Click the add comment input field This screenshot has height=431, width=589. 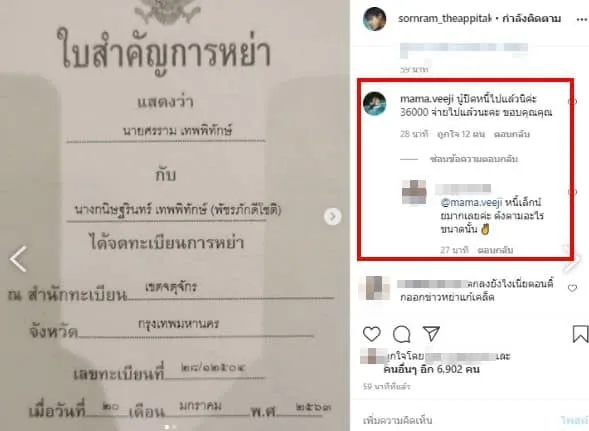pyautogui.click(x=458, y=420)
